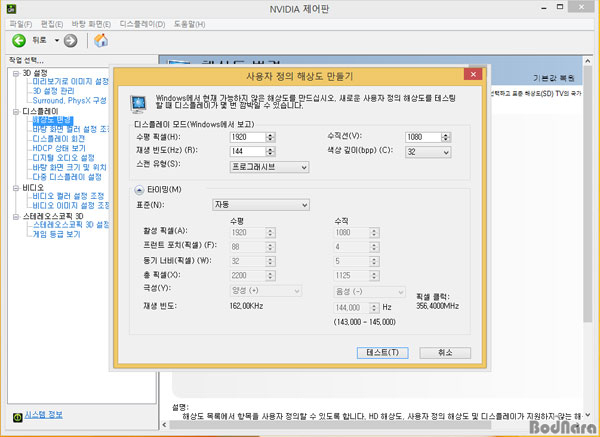Select 디스플레이 회전 tree item
The width and height of the screenshot is (600, 437).
pyautogui.click(x=59, y=139)
